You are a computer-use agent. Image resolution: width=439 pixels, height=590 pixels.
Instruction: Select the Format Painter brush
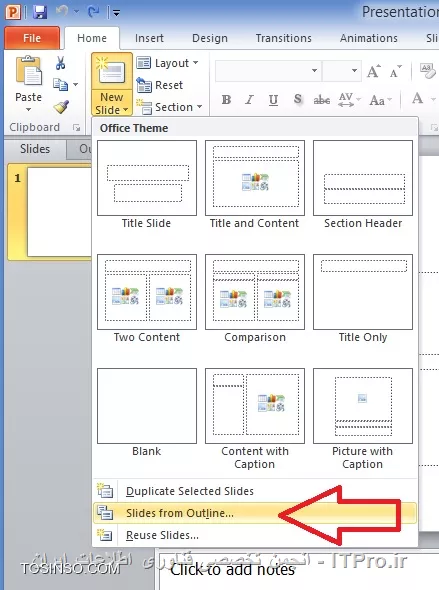pos(61,107)
